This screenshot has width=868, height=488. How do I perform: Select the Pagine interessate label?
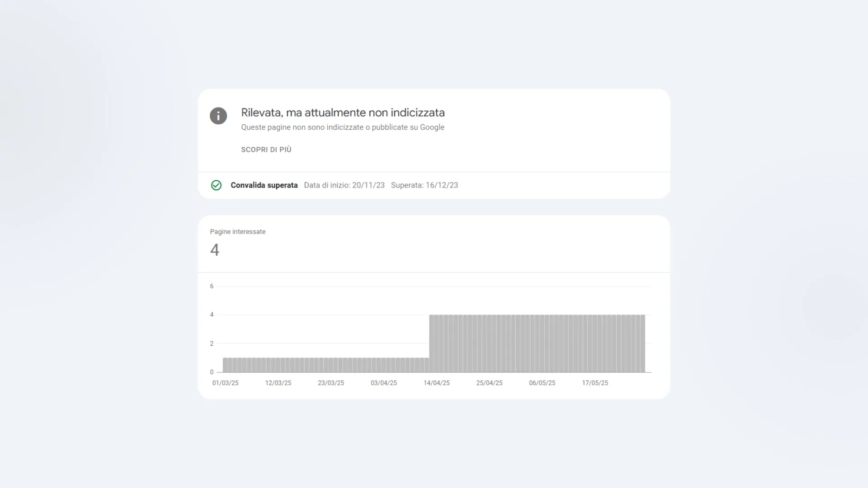point(238,231)
